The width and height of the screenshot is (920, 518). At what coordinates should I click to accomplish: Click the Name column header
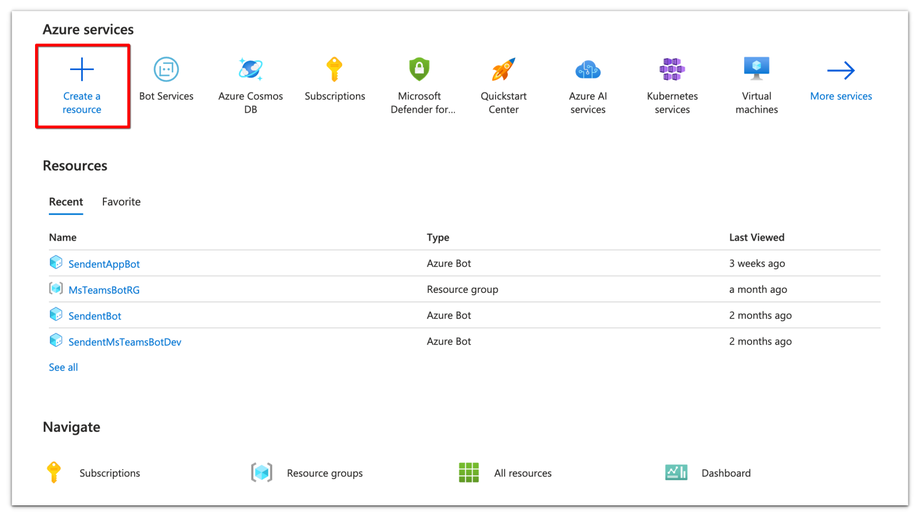point(62,237)
